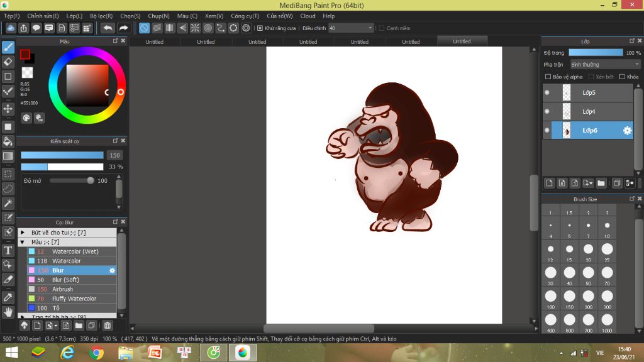Turn snap off using the first snap icon
The image size is (644, 362).
tap(144, 28)
